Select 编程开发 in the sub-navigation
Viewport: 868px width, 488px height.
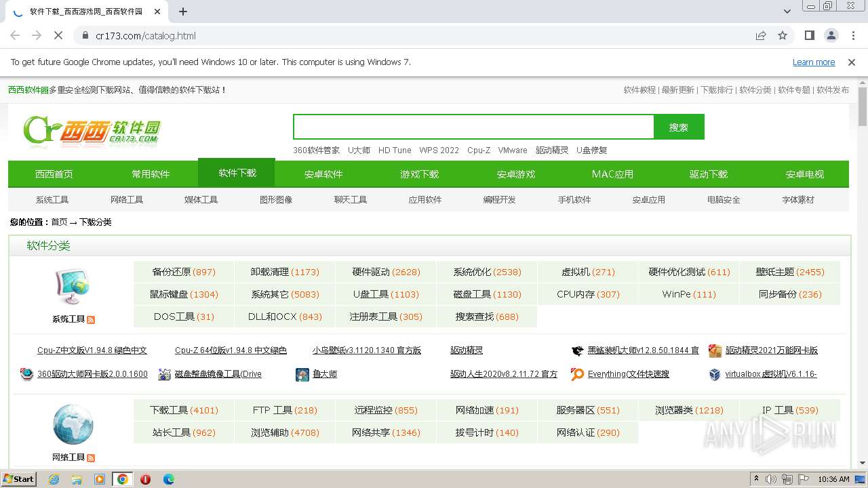(x=500, y=200)
